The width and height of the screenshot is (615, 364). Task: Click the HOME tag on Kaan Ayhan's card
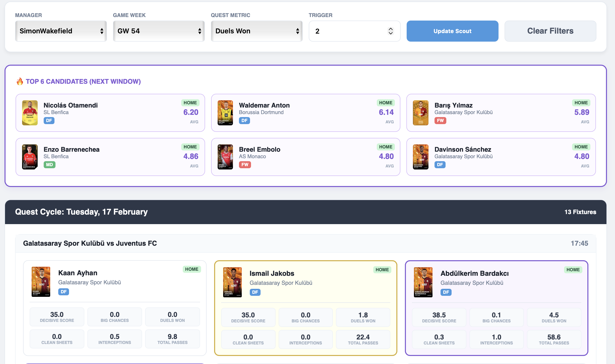192,269
